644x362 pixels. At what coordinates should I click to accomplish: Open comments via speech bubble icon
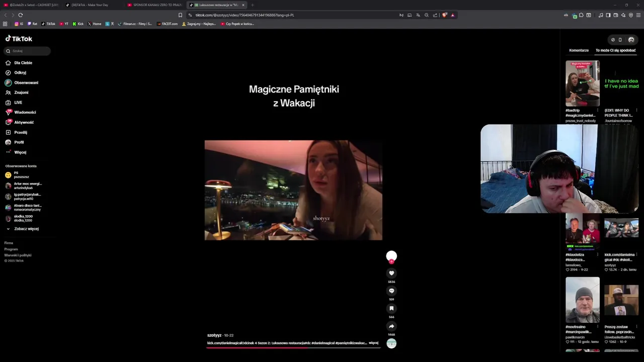pyautogui.click(x=391, y=291)
